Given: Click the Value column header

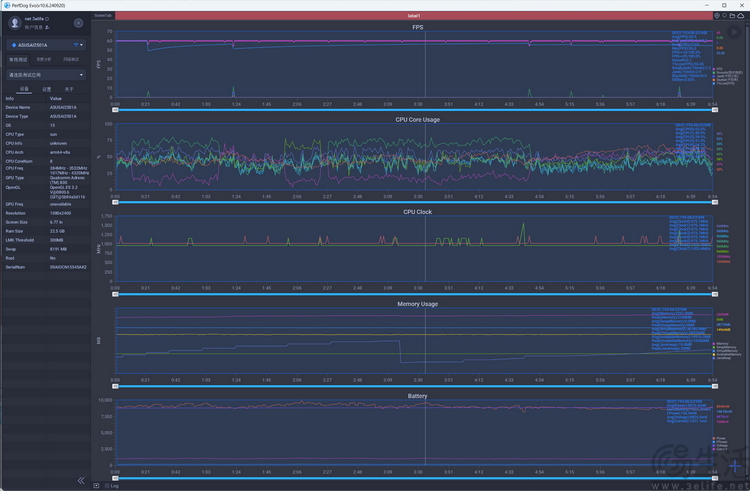Looking at the screenshot, I should 55,98.
